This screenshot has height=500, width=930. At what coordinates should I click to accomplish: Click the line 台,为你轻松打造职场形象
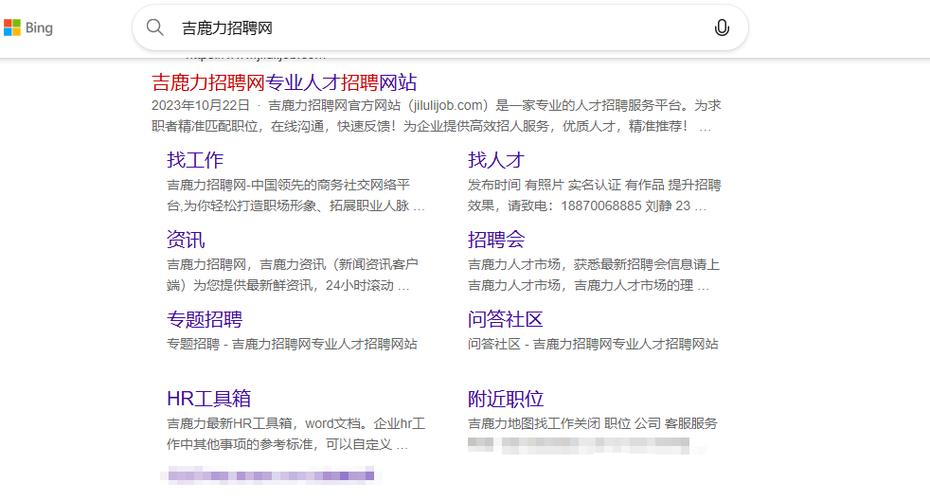click(x=295, y=206)
